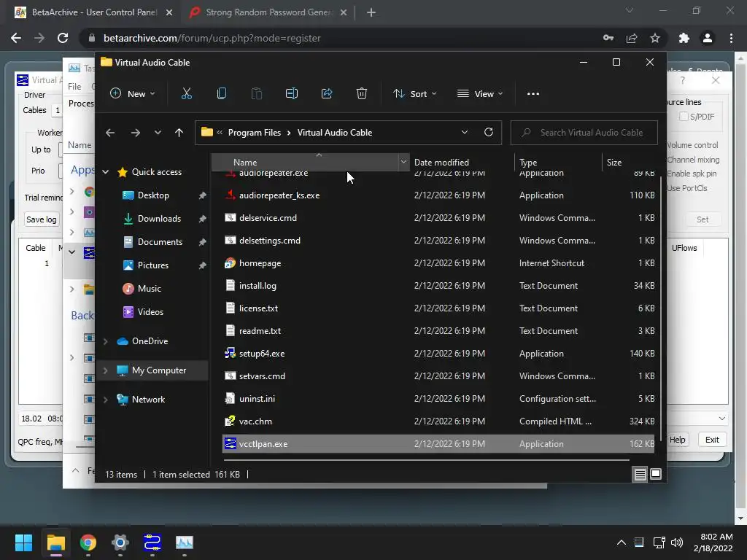Switch to Strong Random Password Generator tab
This screenshot has width=747, height=560.
point(268,12)
